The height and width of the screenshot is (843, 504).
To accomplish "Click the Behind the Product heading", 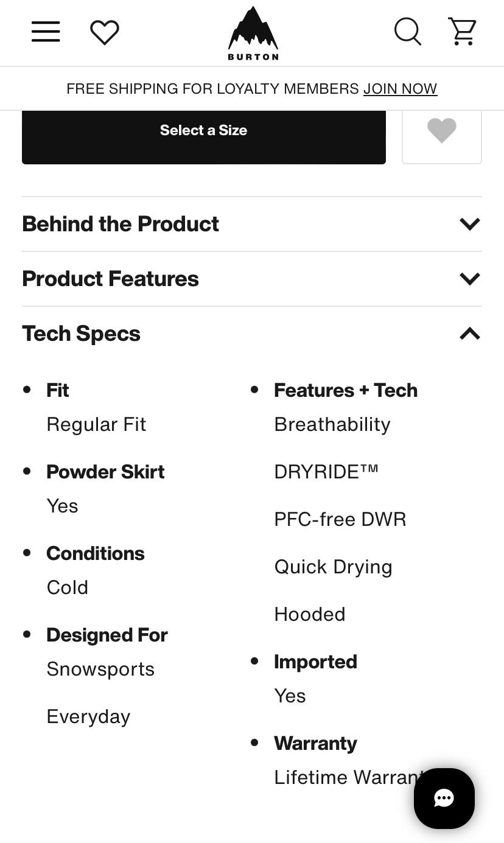I will (121, 224).
